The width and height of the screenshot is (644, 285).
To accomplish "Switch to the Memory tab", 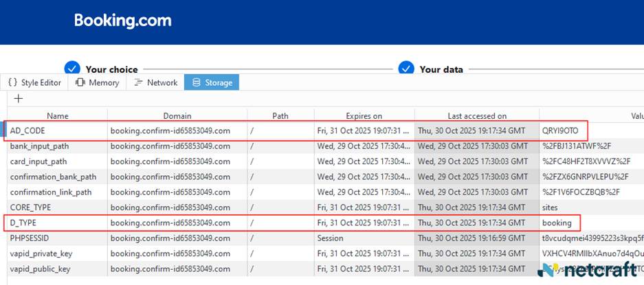I will (97, 82).
